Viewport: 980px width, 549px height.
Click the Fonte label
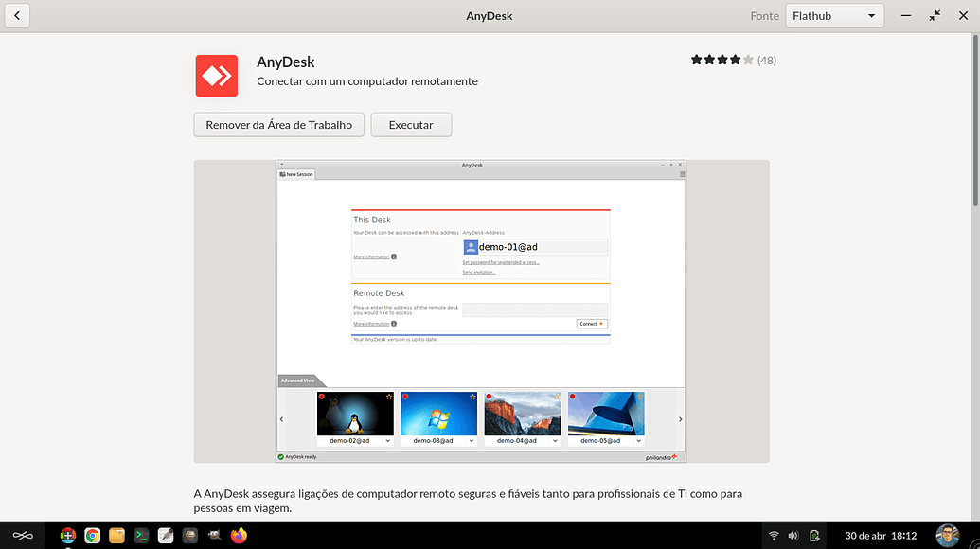click(x=764, y=15)
